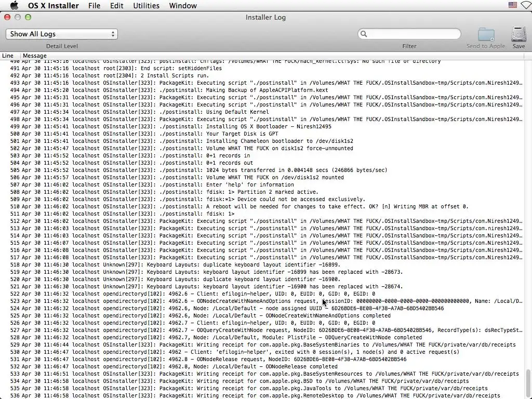Open the Utilities menu

pos(146,5)
